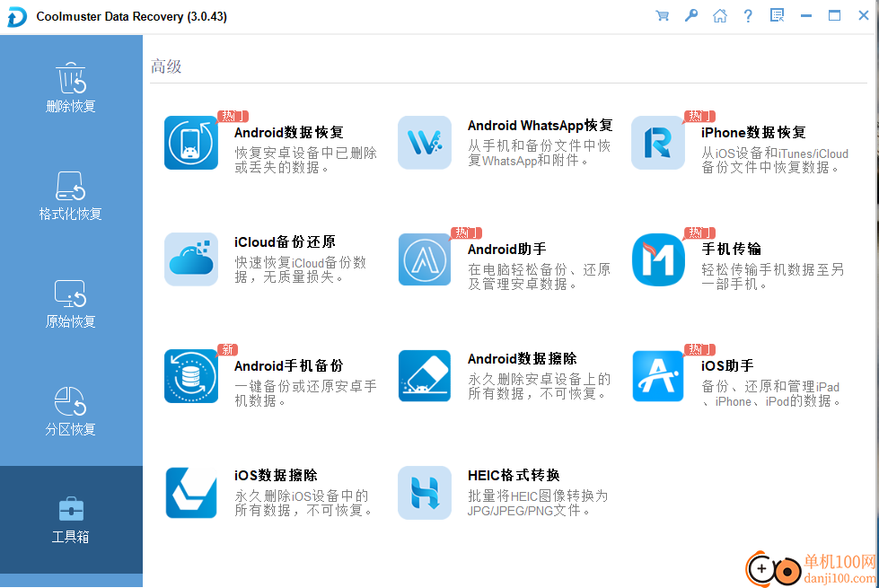The image size is (879, 588).
Task: Open the iCloud备份还原 title link
Action: pyautogui.click(x=285, y=241)
